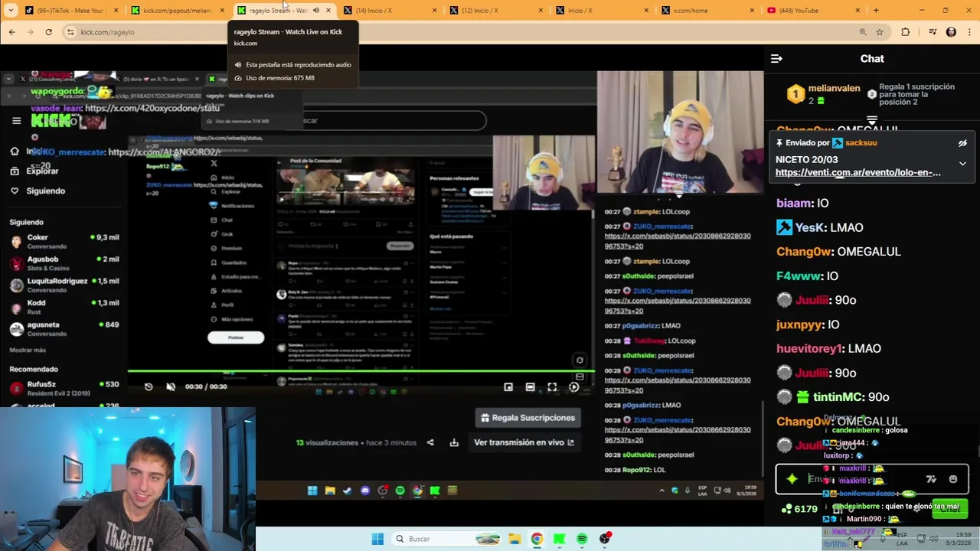Click the green sparkle icon in chat input
Image resolution: width=980 pixels, height=551 pixels.
792,479
